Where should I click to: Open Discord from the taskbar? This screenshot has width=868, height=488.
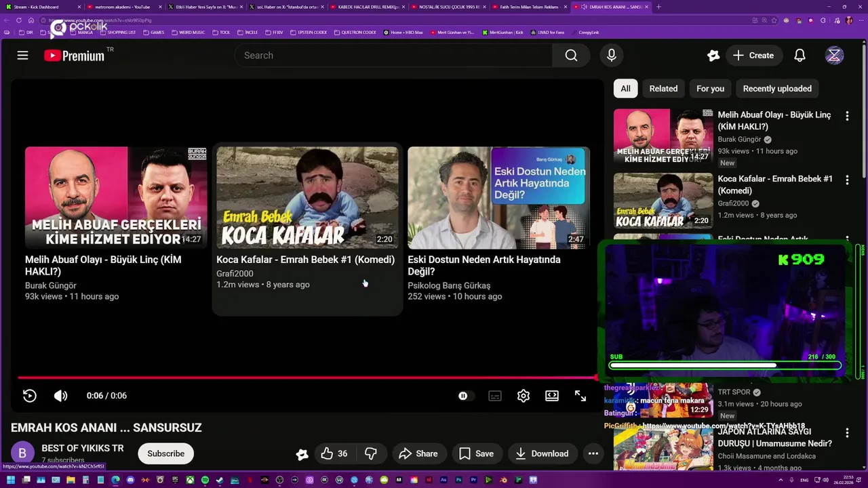click(x=130, y=481)
